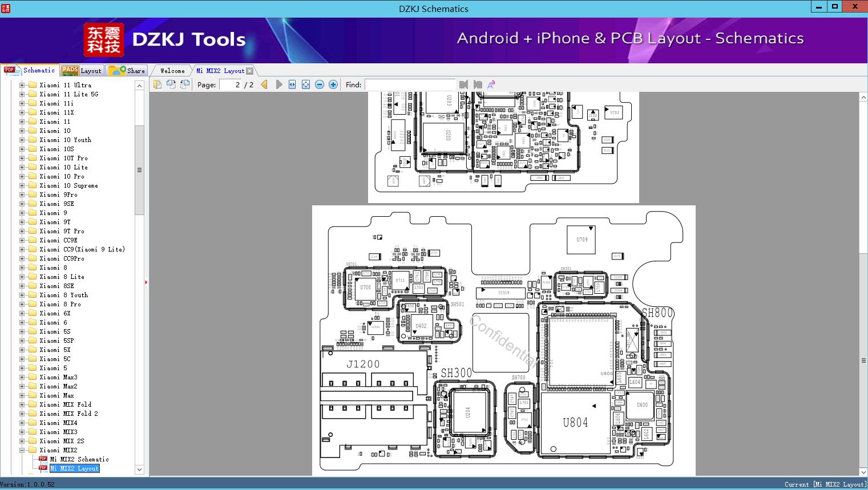Select Mi MIX2 Schematic in the tree
Viewport: 868px width, 490px height.
pos(79,459)
